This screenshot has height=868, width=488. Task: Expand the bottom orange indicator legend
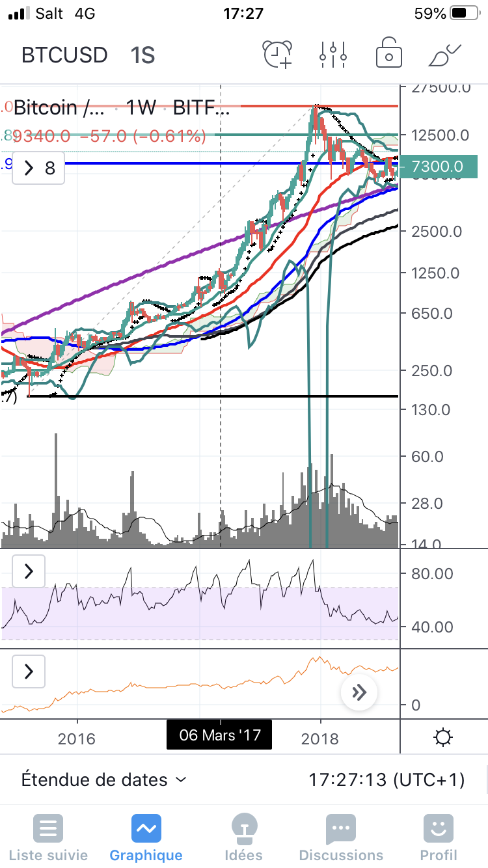coord(29,671)
